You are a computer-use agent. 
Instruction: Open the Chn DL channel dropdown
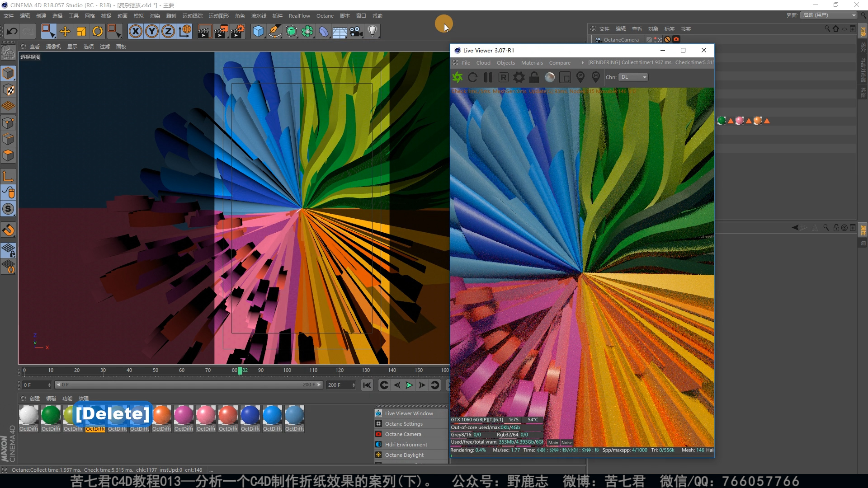(633, 77)
